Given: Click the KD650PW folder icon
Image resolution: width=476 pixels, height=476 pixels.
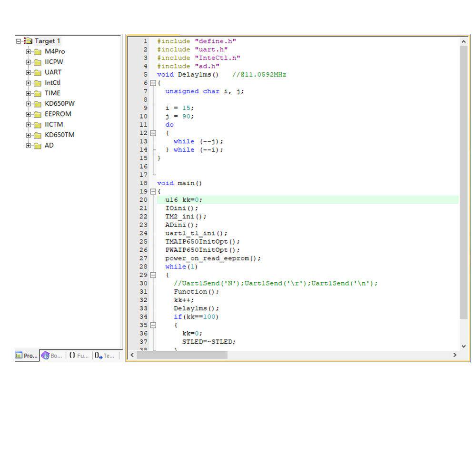Looking at the screenshot, I should point(38,104).
